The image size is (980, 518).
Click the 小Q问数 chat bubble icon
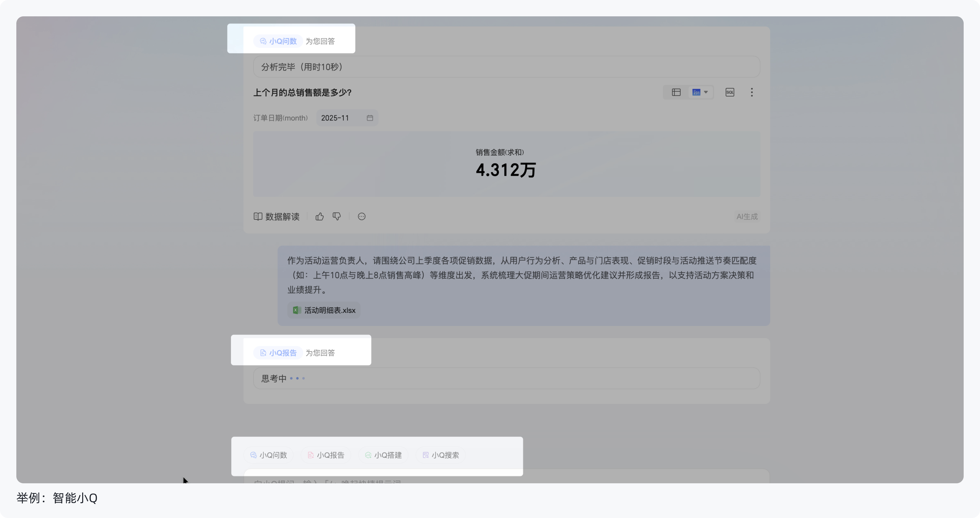(263, 41)
